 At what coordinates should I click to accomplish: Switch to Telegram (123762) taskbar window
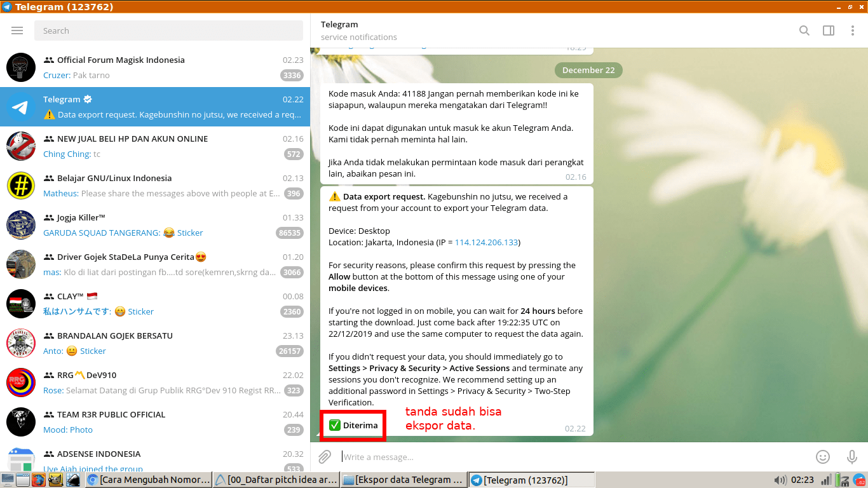click(532, 480)
